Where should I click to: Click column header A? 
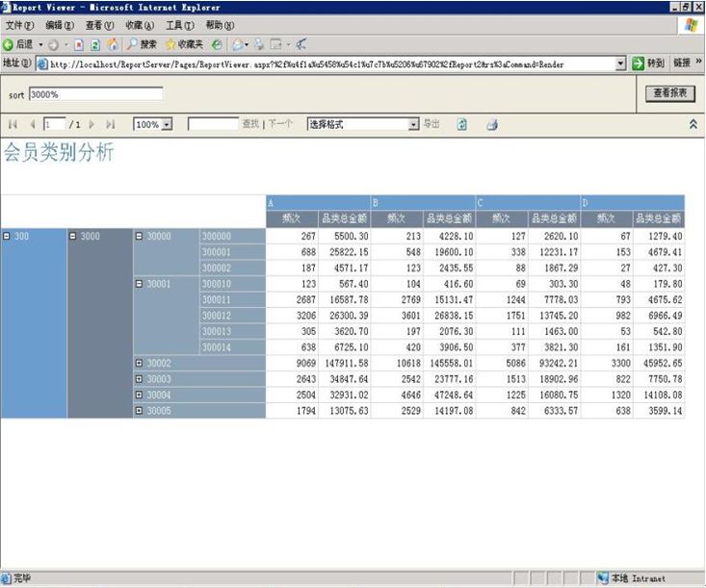tap(318, 202)
